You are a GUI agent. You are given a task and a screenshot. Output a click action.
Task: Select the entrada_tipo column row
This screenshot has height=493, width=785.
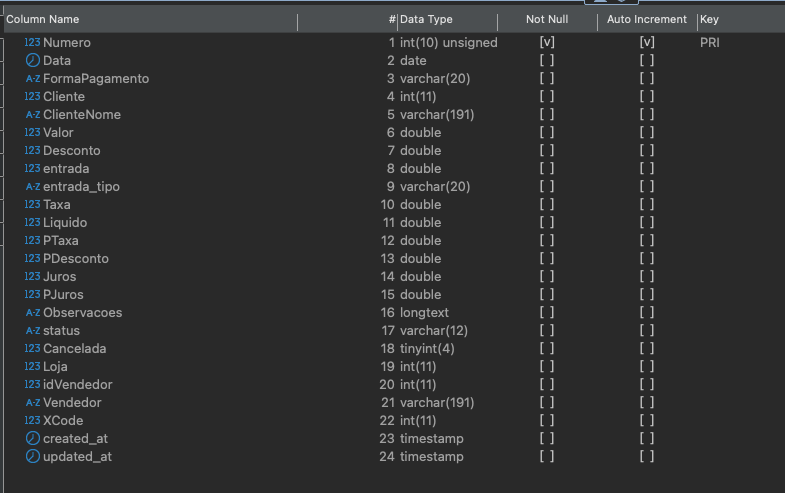tap(81, 187)
